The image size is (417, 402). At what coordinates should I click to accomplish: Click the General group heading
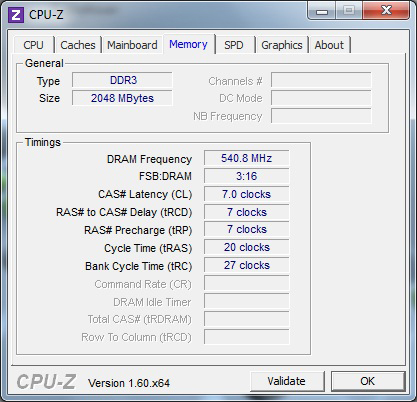(44, 63)
